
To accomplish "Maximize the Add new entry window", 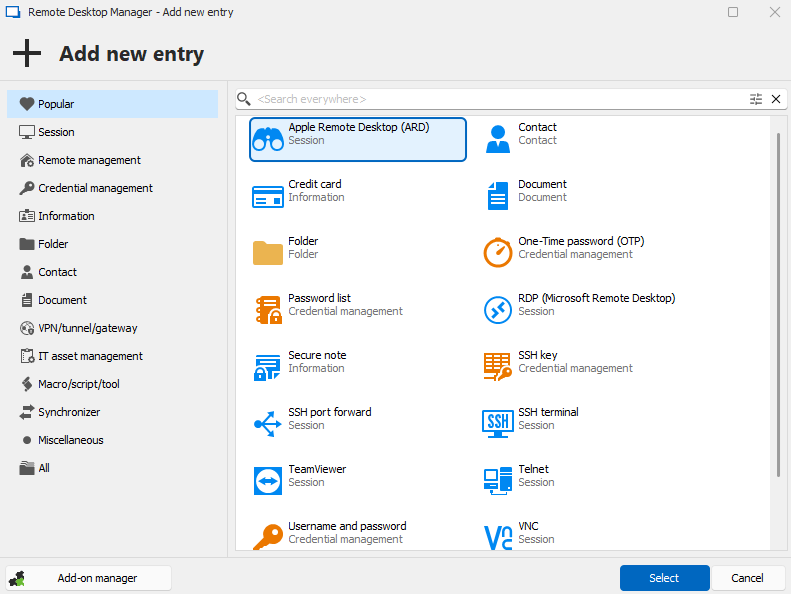I will [x=733, y=12].
